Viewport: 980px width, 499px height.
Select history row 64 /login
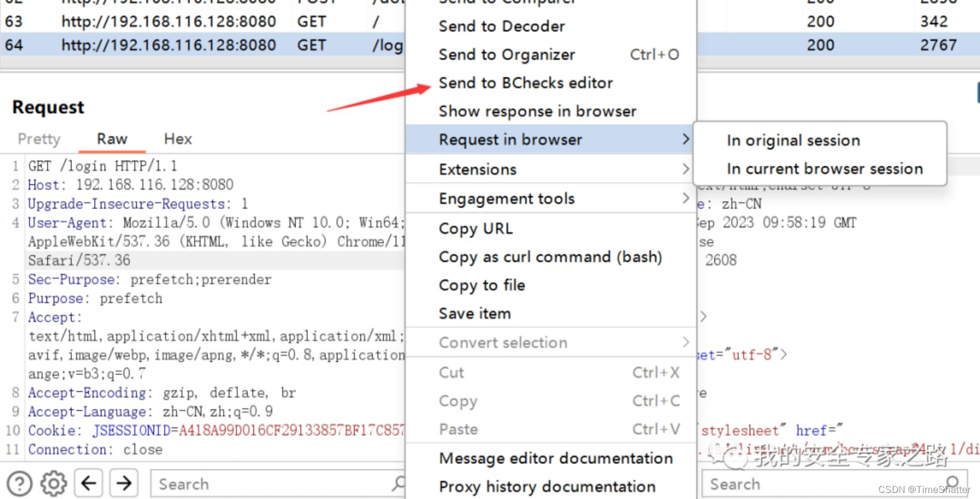point(203,45)
